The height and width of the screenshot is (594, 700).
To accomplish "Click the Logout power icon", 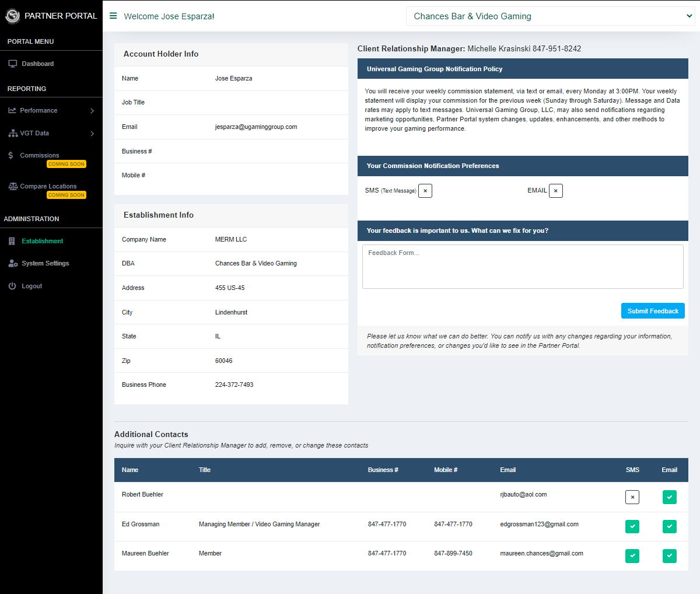I will 12,286.
